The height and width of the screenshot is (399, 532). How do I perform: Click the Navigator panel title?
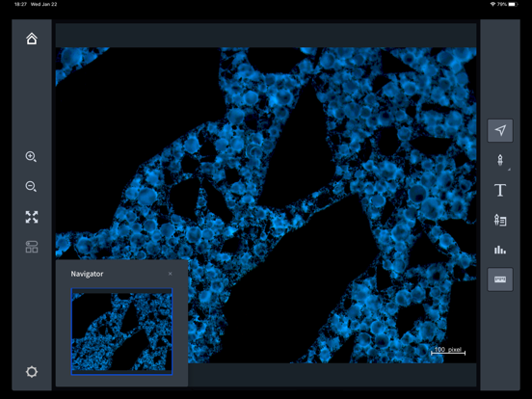[x=87, y=274]
